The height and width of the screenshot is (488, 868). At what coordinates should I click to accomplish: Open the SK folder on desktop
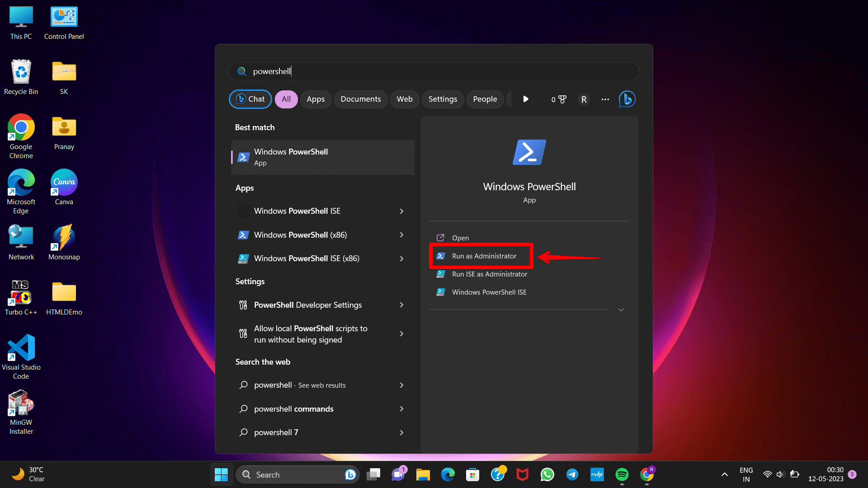point(64,78)
